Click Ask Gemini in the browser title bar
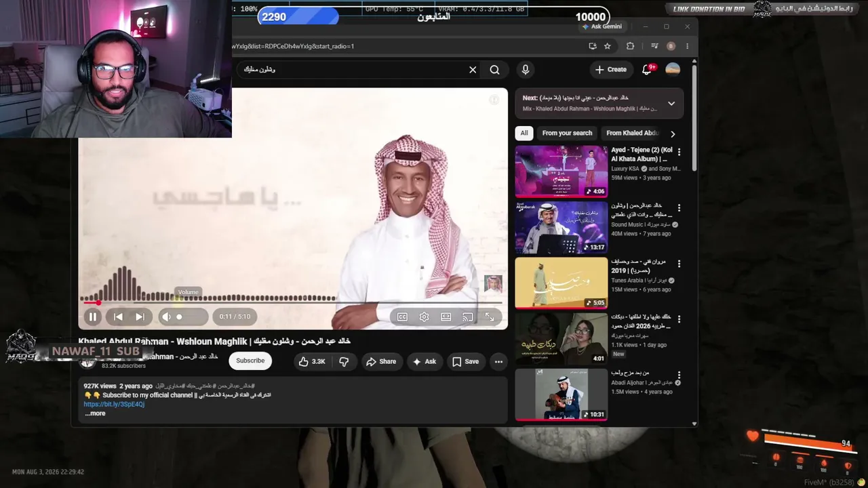Viewport: 868px width, 488px height. pyautogui.click(x=601, y=26)
